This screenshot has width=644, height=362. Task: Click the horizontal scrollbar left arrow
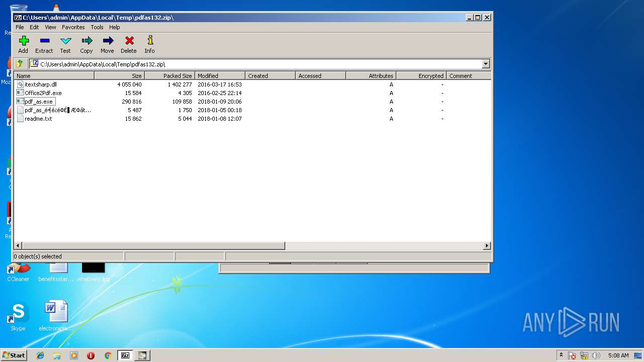(x=18, y=246)
